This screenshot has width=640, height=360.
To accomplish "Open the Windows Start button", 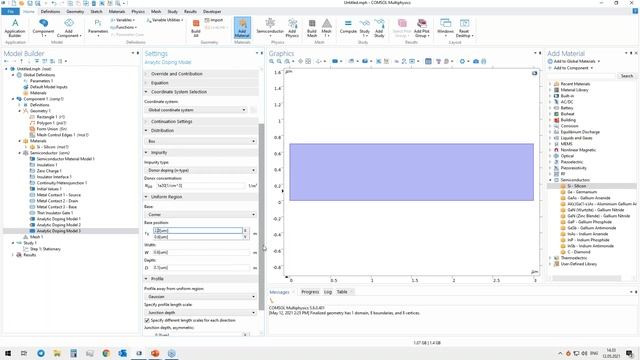I will [x=8, y=353].
